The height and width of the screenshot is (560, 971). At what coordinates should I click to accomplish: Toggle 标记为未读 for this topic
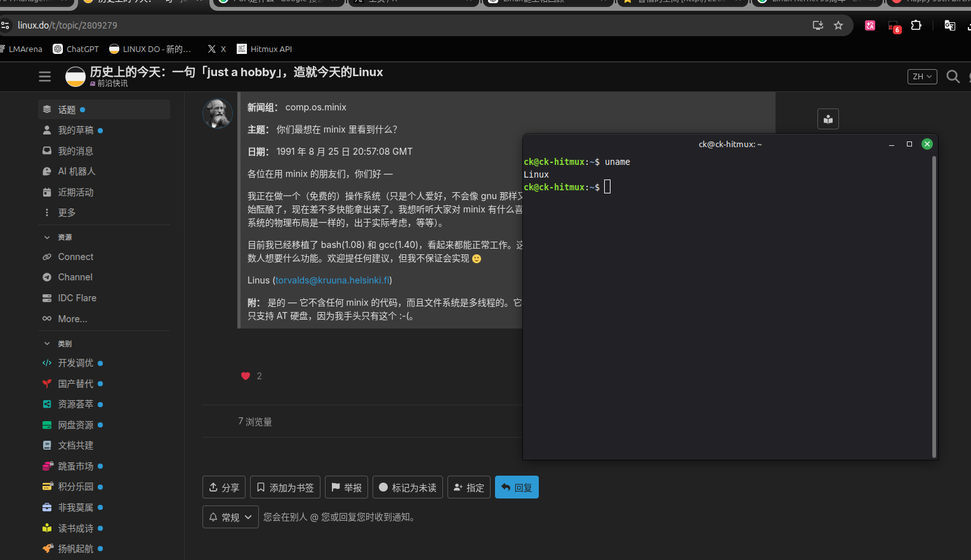[407, 487]
